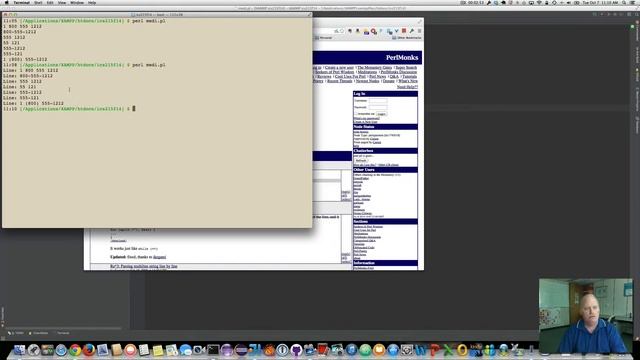The width and height of the screenshot is (640, 360).
Task: Launch PowerPoint red P icon in dock
Action: [434, 350]
